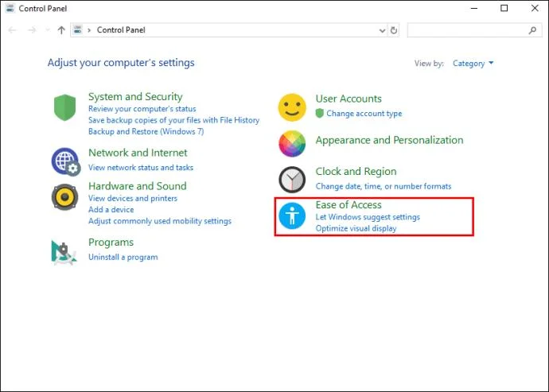
Task: Open Optimize visual display
Action: point(356,228)
